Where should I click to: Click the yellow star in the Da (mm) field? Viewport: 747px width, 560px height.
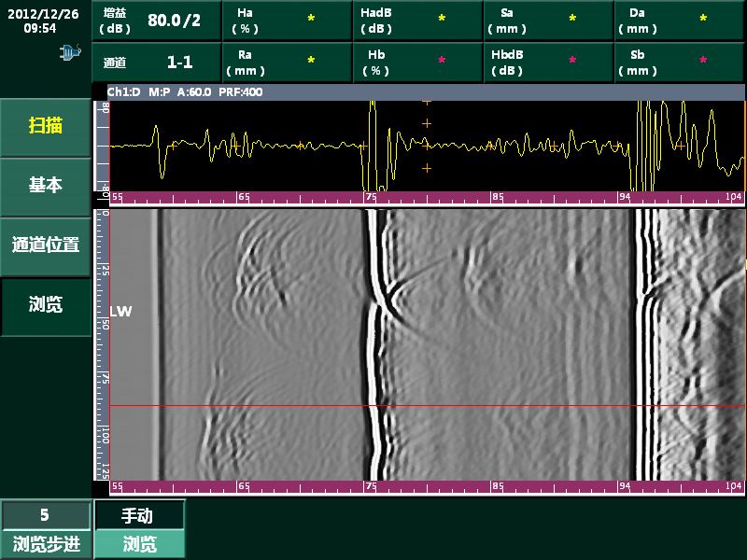coord(703,19)
